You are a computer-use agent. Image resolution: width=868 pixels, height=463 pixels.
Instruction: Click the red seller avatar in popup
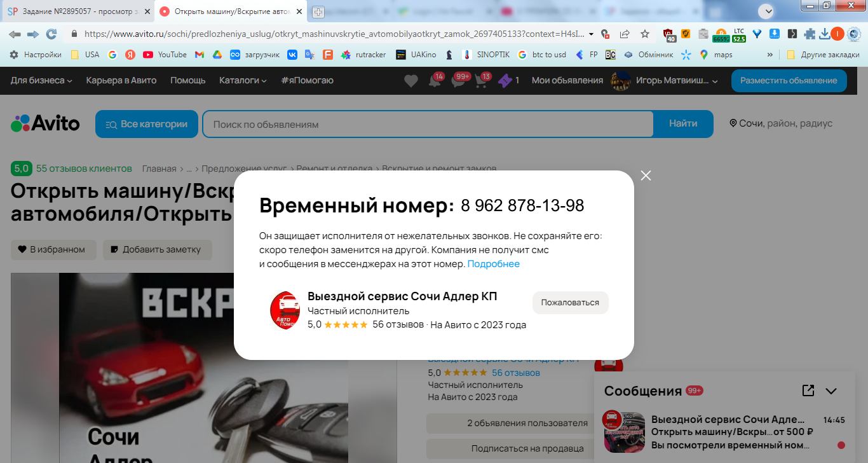(285, 310)
